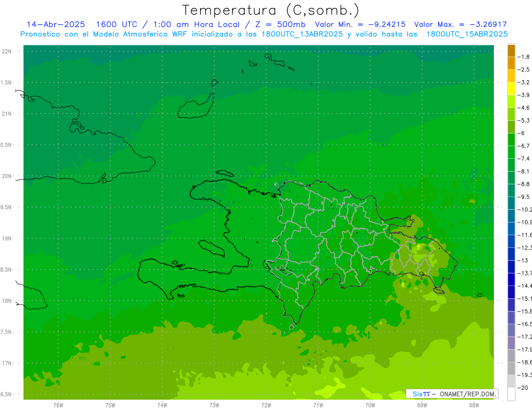Click the -2.5 value on color scale
Image resolution: width=532 pixels, height=411 pixels.
[x=524, y=70]
